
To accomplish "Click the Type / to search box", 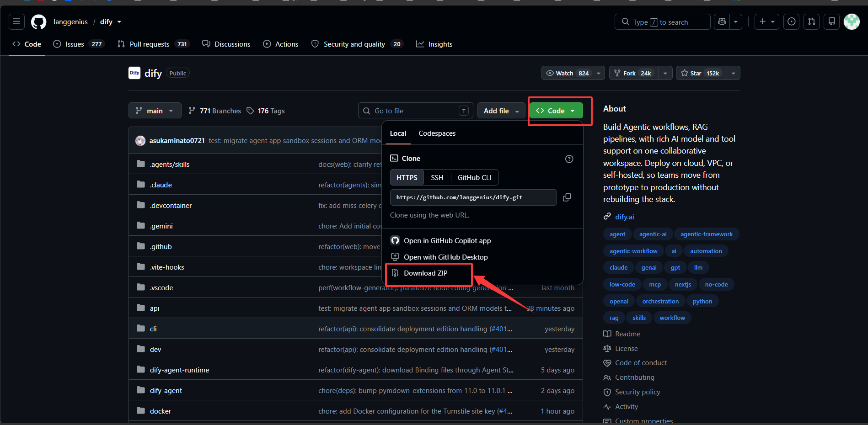I will point(662,21).
